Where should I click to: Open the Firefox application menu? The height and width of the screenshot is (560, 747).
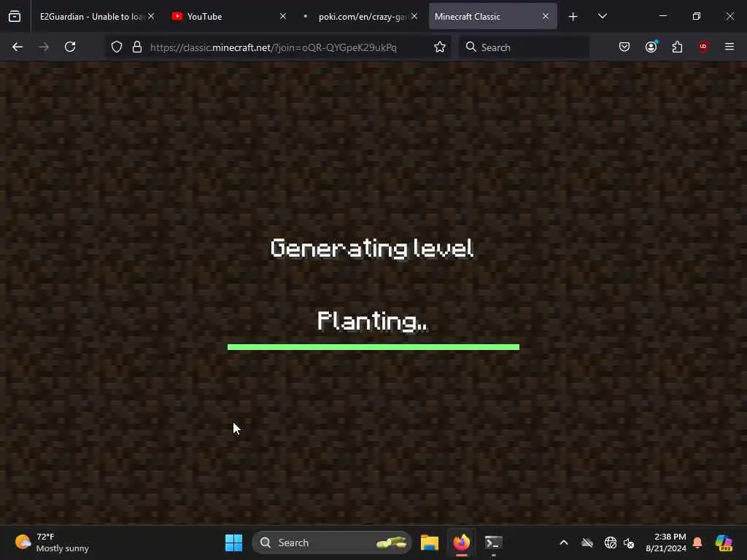pos(729,47)
